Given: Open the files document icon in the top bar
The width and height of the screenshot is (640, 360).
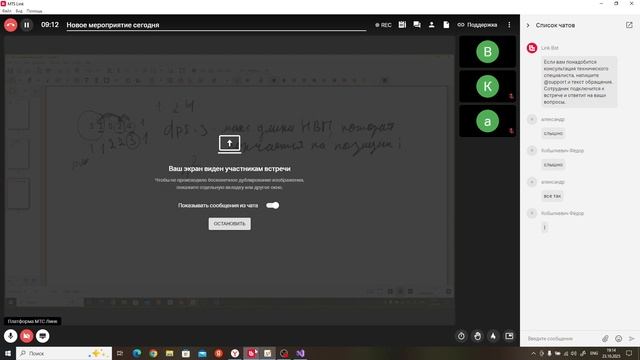Looking at the screenshot, I should (x=446, y=25).
